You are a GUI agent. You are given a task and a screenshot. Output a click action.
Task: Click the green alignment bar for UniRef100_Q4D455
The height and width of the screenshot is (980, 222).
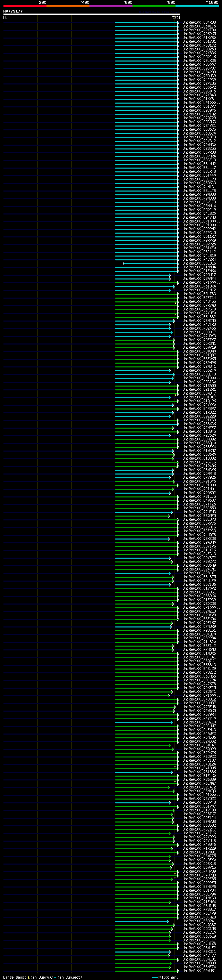[x=147, y=302]
